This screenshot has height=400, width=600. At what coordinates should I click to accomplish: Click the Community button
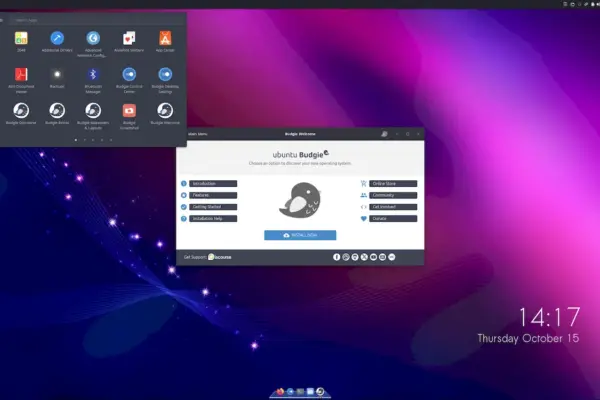click(x=393, y=195)
